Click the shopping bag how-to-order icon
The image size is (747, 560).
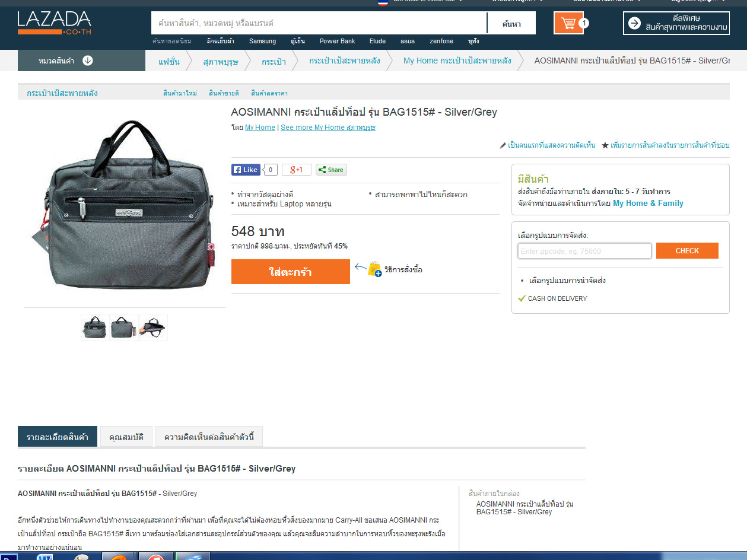tap(374, 269)
